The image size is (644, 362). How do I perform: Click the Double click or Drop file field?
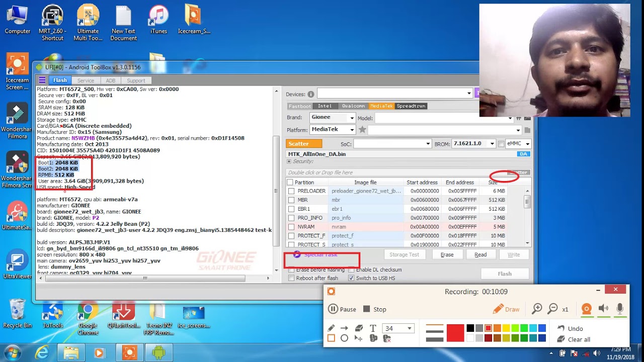coord(408,172)
